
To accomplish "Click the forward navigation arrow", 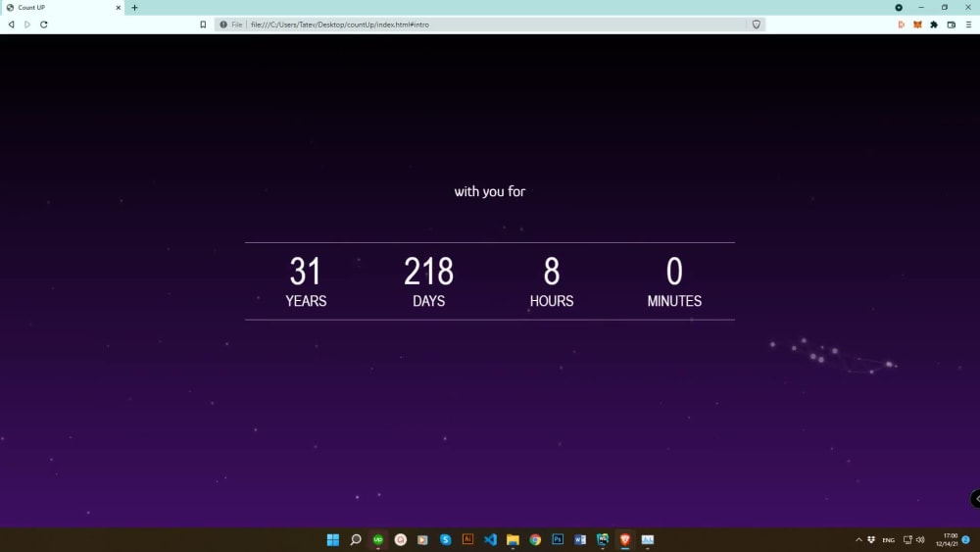I will (27, 25).
